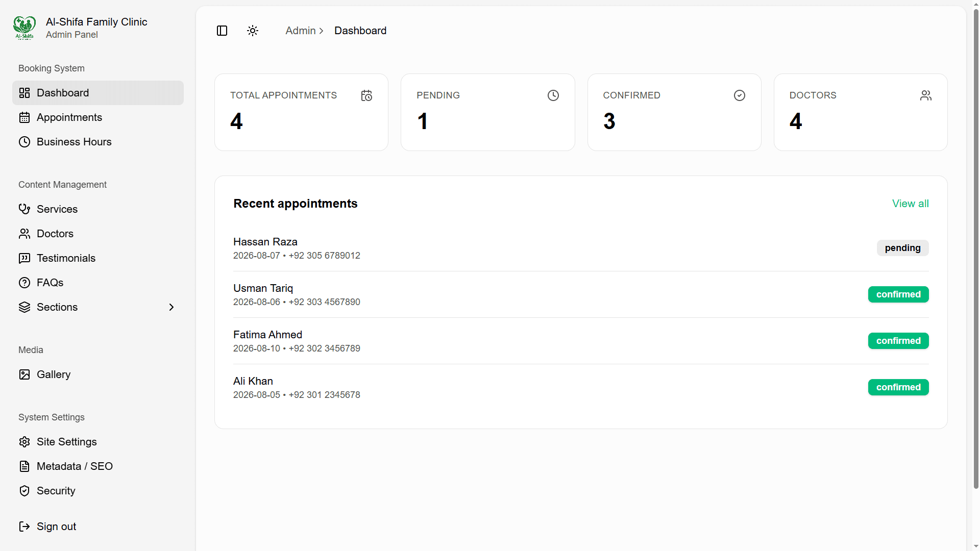Click the confirmed badge for Fatima Ahmed
Viewport: 980px width, 551px height.
(898, 341)
